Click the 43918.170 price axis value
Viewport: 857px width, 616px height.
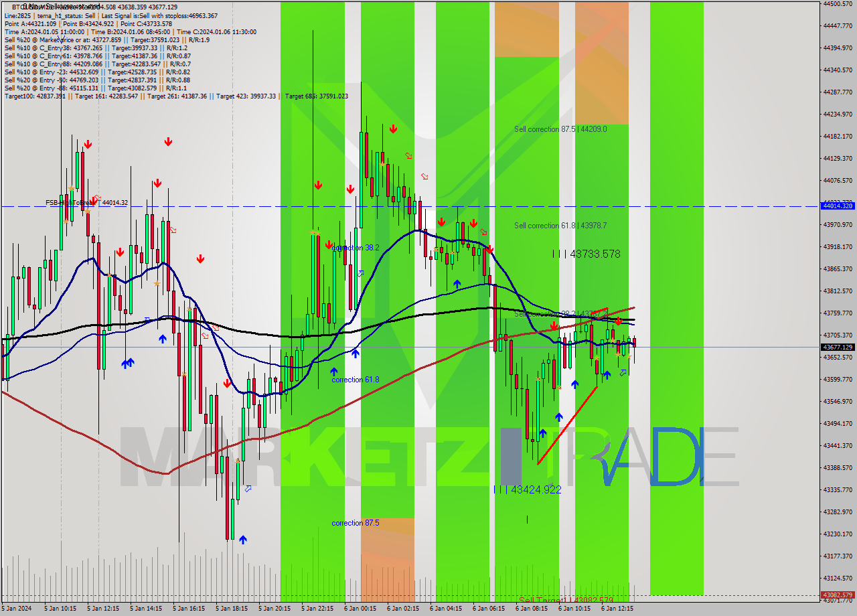point(838,246)
